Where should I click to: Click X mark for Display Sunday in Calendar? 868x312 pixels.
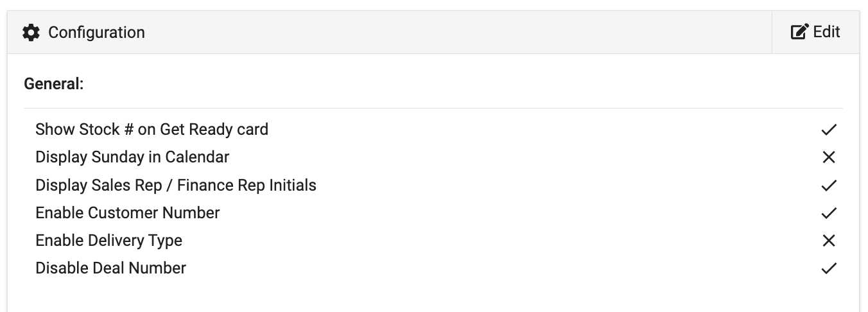pyautogui.click(x=829, y=157)
